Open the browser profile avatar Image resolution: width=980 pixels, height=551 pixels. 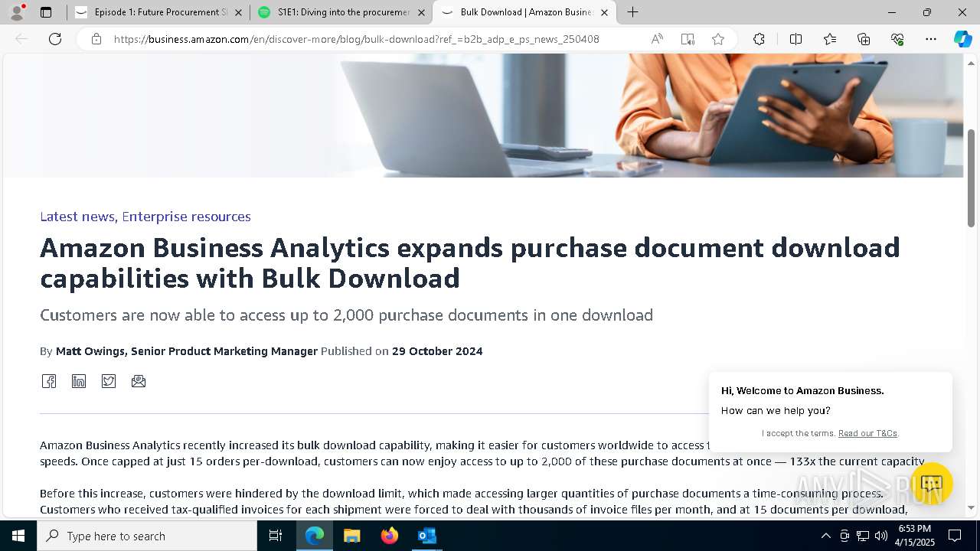pos(17,12)
